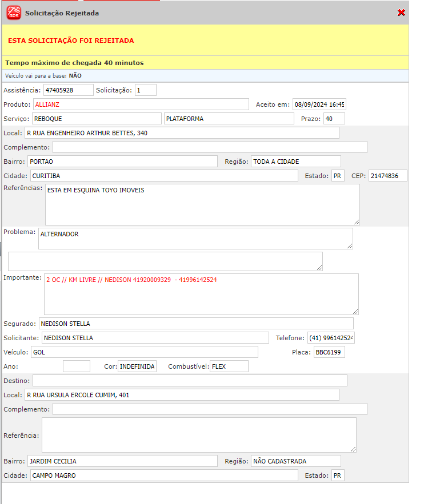Select the PLATAFORMA service type field
Image resolution: width=424 pixels, height=504 pixels.
point(229,119)
